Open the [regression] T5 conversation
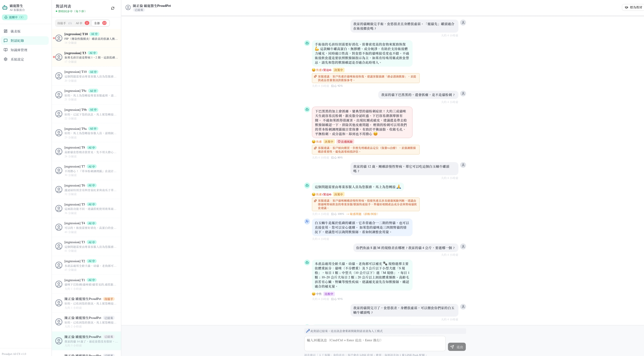 coord(86,209)
